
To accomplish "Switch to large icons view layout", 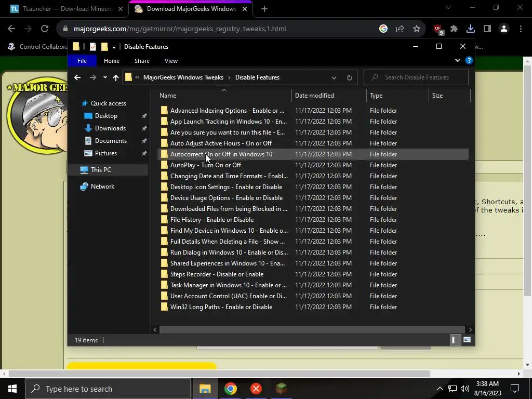I will tap(467, 340).
